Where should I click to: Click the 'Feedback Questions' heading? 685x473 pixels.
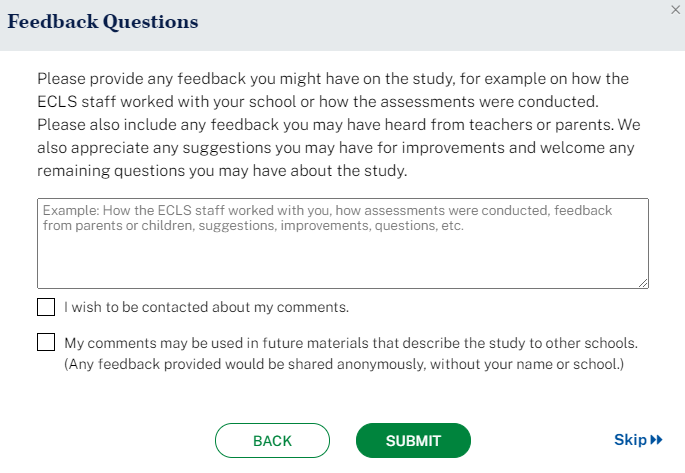tap(103, 22)
